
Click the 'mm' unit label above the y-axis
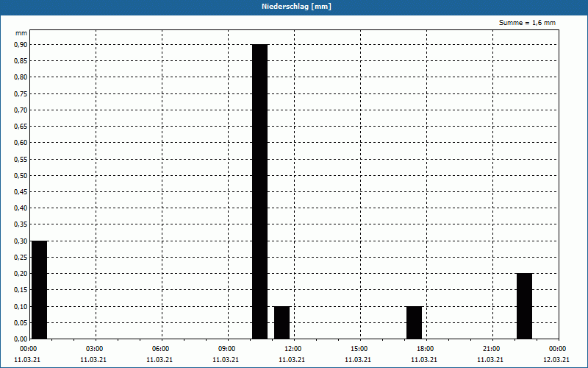21,33
